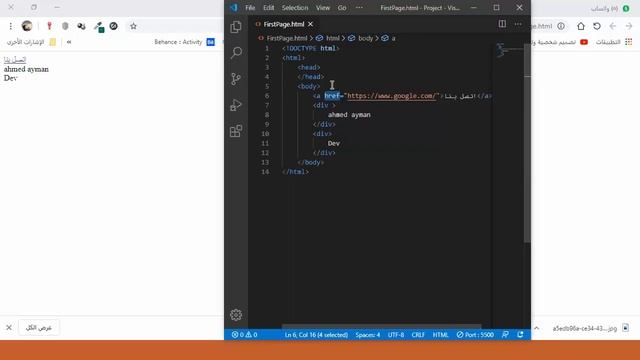Screen dimensions: 640x360
Task: Open the Source Control view
Action: tap(236, 79)
